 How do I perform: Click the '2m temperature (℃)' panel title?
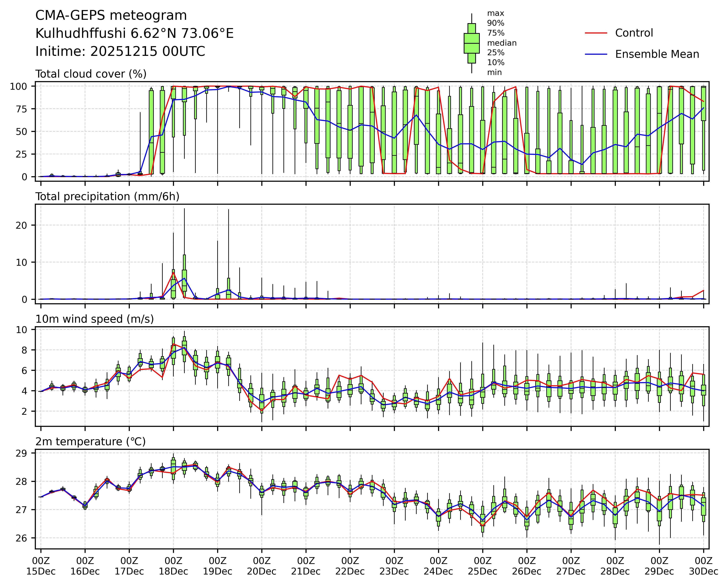90,442
